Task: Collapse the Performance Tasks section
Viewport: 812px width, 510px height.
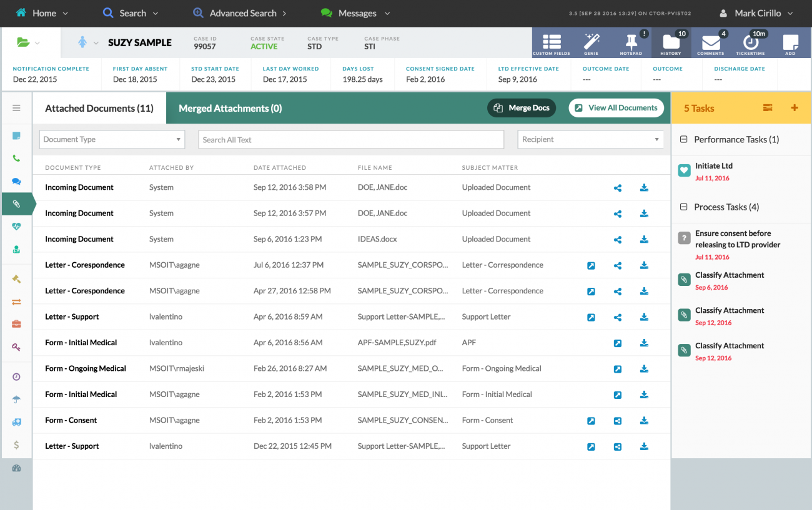Action: click(684, 140)
